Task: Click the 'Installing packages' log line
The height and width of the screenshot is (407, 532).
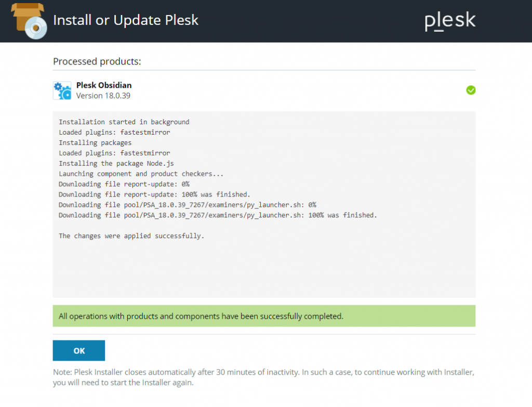Action: point(95,142)
